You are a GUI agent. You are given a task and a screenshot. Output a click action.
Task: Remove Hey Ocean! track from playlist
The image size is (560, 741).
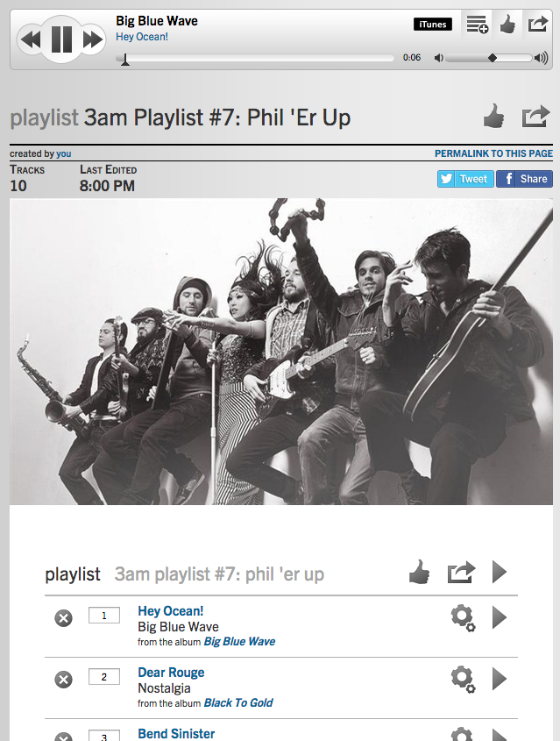click(x=64, y=617)
